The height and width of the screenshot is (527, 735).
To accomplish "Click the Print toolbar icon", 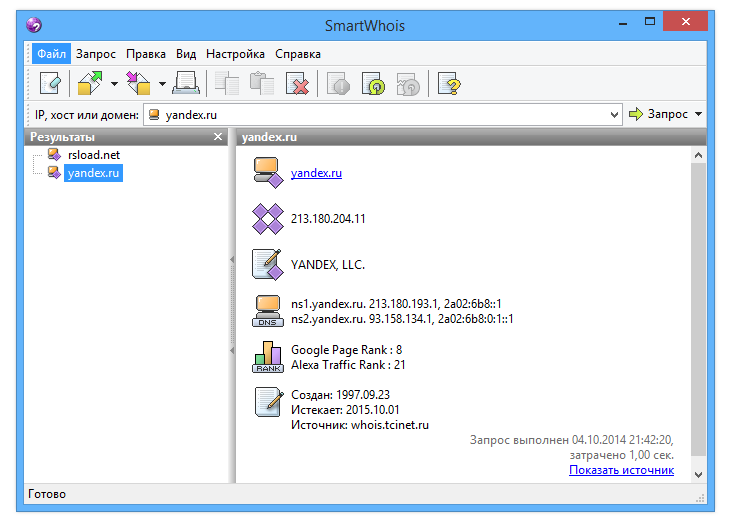I will click(x=186, y=83).
